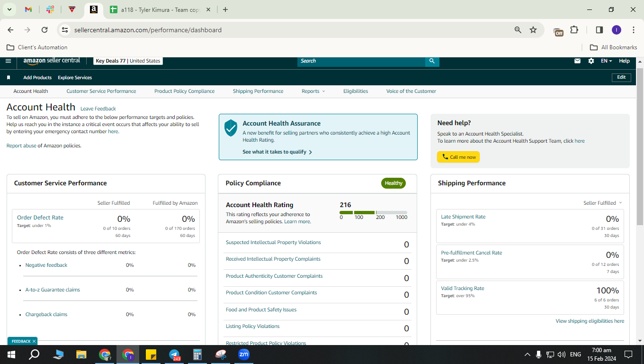Image resolution: width=644 pixels, height=364 pixels.
Task: Open Explore Services in the header
Action: (x=75, y=77)
